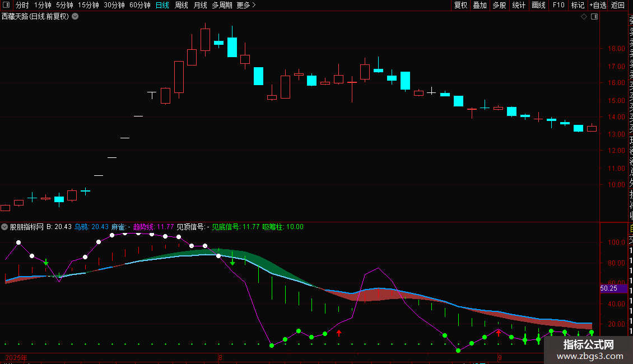Open the 画线 drawing tool
This screenshot has height=364, width=633.
click(538, 5)
